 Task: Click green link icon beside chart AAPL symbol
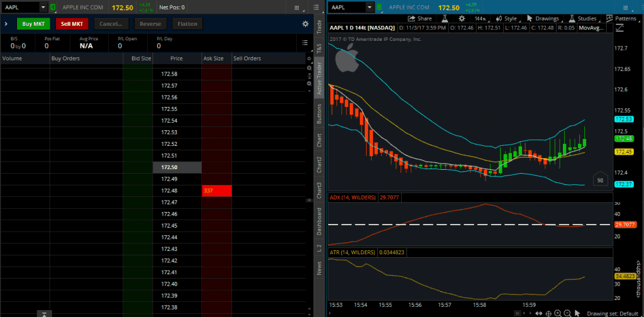[379, 7]
